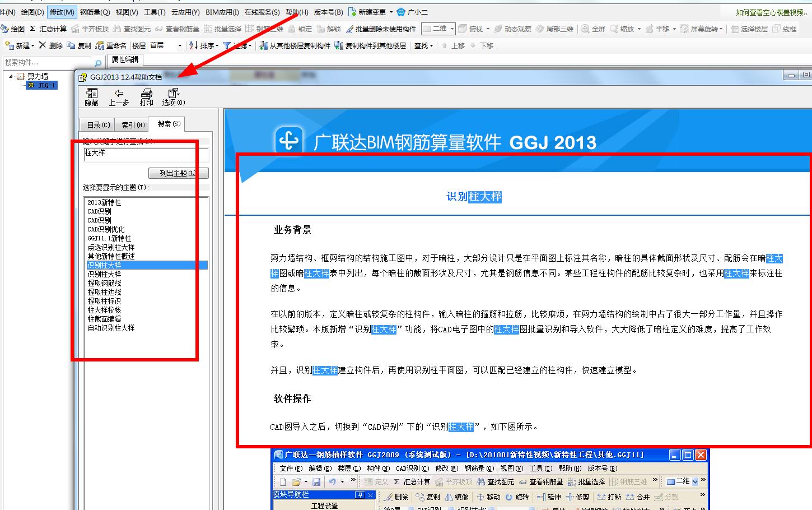Viewport: 812px width, 510px height.
Task: Open the 钢筋量(Q) menu
Action: point(95,12)
